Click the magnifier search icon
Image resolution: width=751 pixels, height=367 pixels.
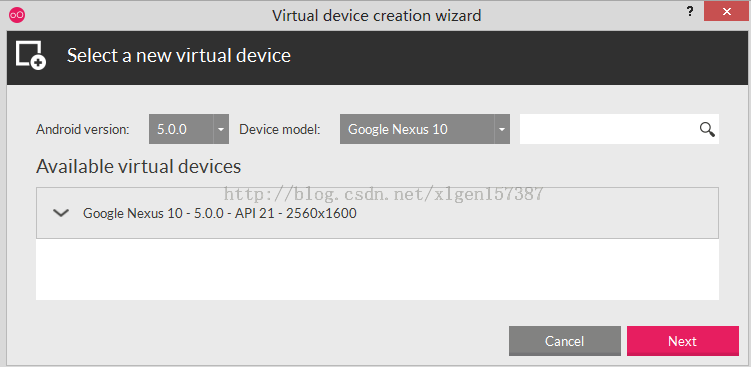[707, 129]
